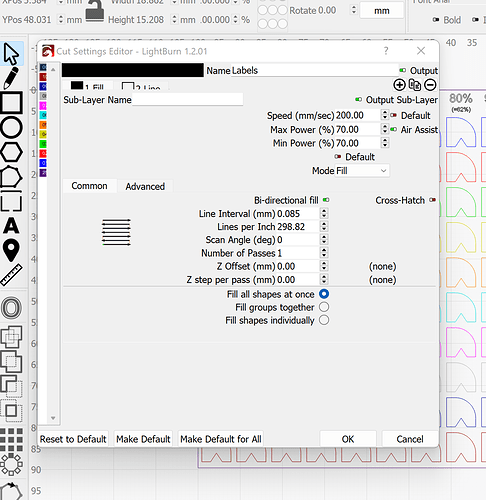Click the Min Power stepper arrows

tap(385, 143)
